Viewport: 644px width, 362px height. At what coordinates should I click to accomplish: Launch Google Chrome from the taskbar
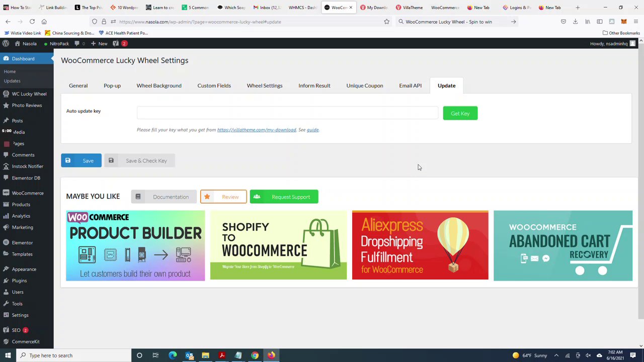click(255, 355)
